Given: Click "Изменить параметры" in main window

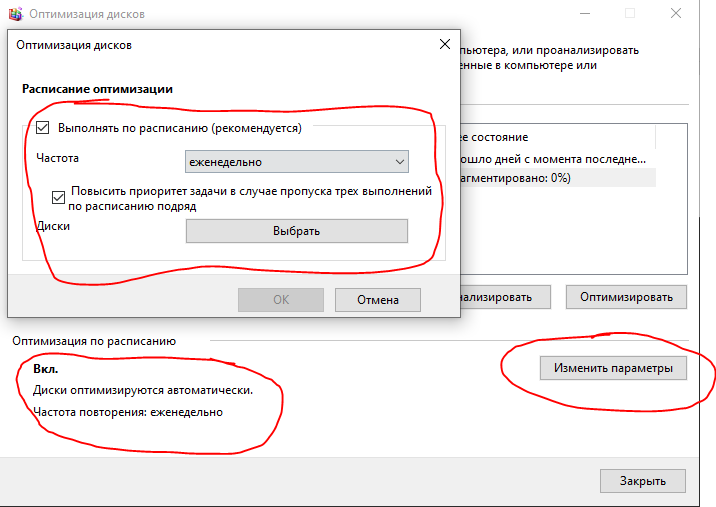Looking at the screenshot, I should tap(613, 368).
